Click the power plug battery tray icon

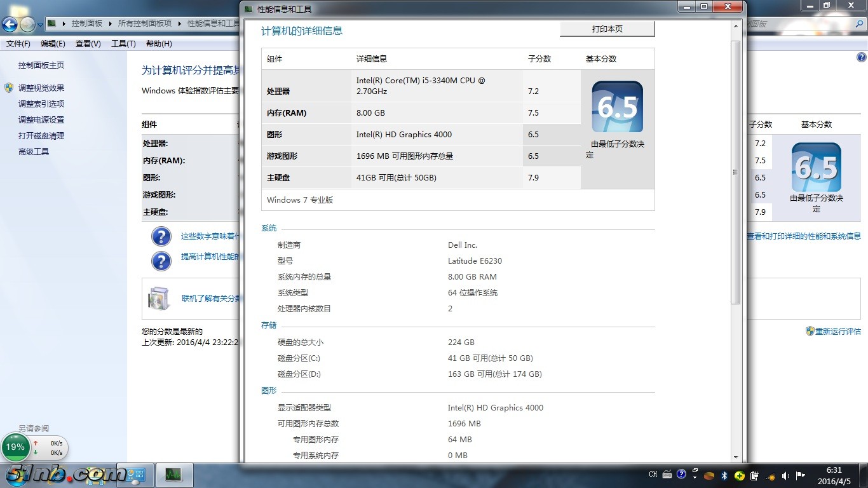click(x=754, y=475)
